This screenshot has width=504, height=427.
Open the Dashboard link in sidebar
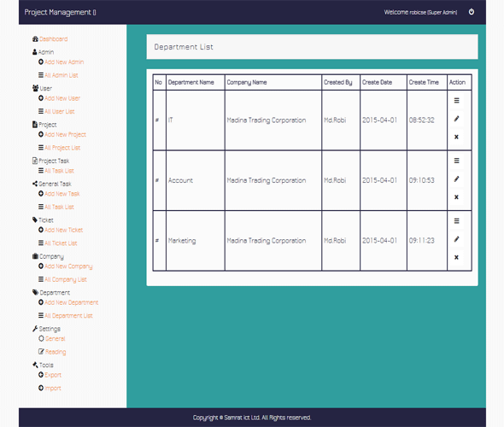53,39
